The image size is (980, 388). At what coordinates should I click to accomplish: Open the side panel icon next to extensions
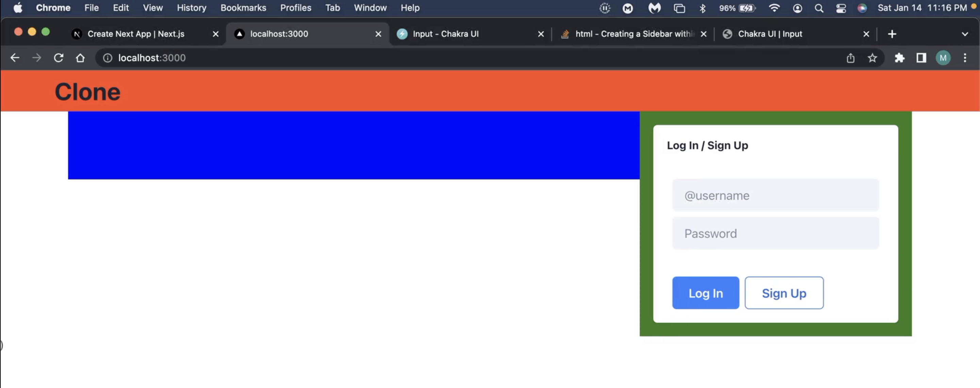(x=921, y=58)
